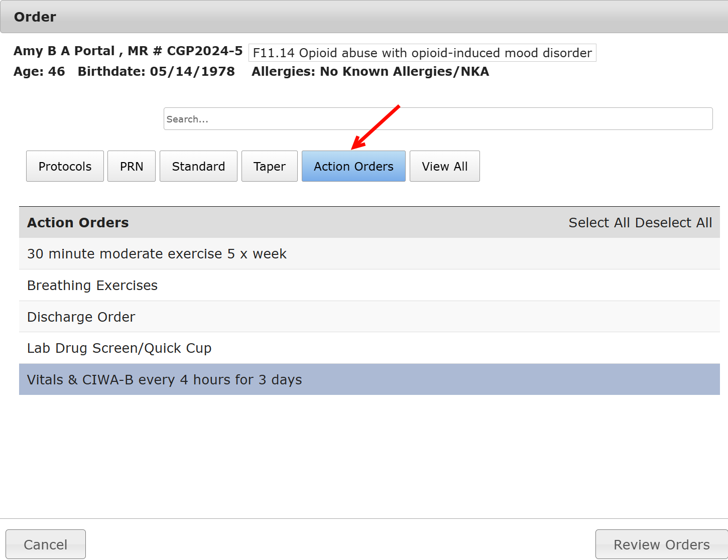Viewport: 728px width, 560px height.
Task: Switch to PRN orders
Action: pos(132,166)
